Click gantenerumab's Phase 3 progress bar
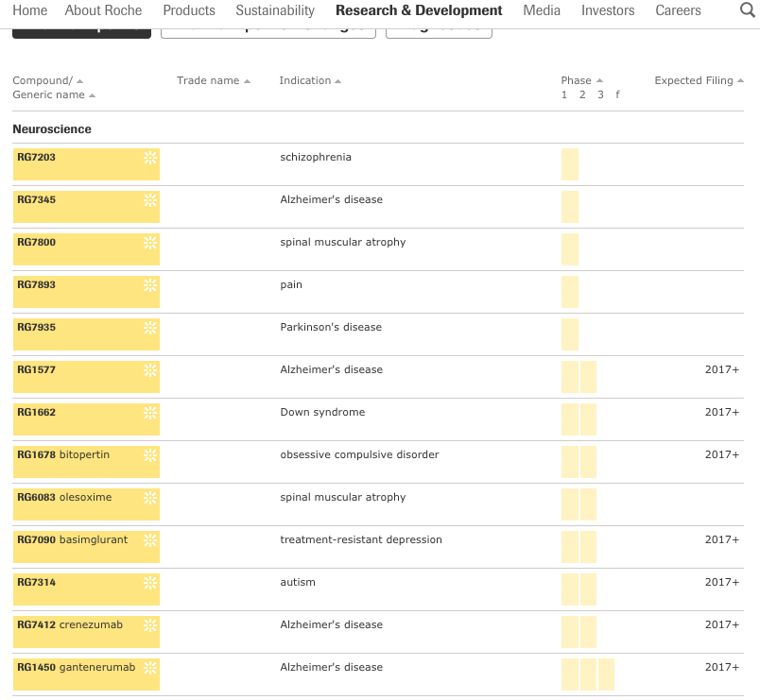This screenshot has height=700, width=760. tap(606, 674)
